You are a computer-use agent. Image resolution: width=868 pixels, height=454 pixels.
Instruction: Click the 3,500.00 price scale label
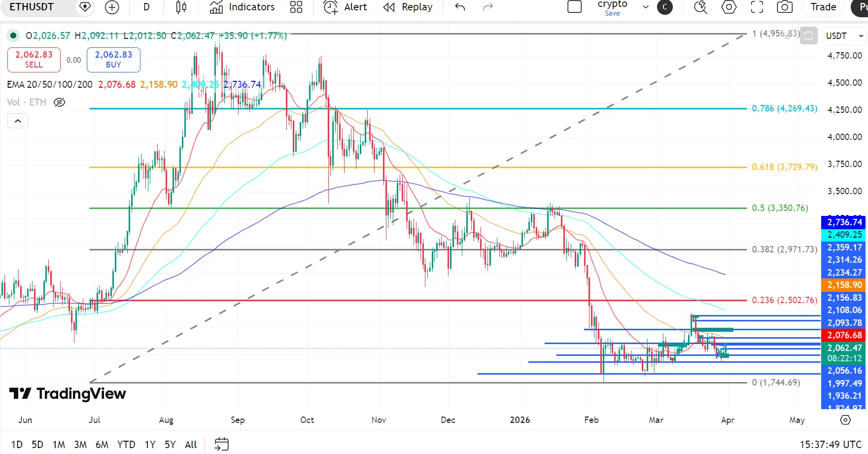pyautogui.click(x=844, y=191)
